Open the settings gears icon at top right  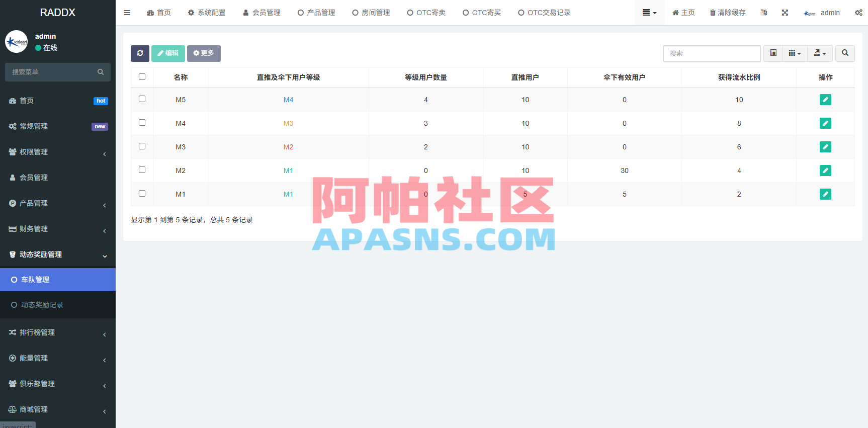tap(858, 13)
